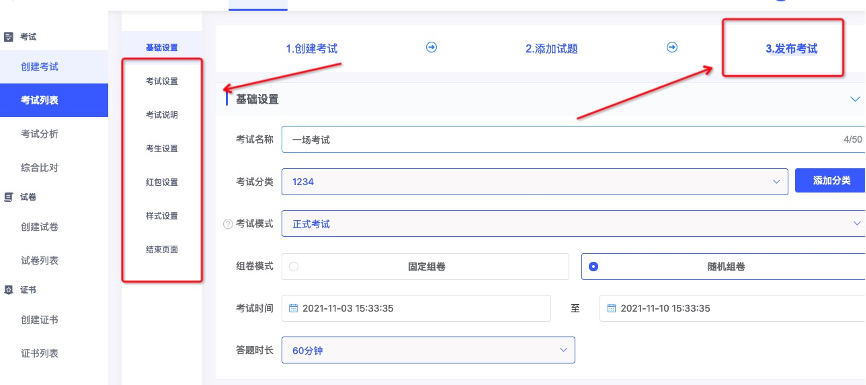Click the 证书 section header in sidebar
The height and width of the screenshot is (385, 866).
click(x=28, y=290)
